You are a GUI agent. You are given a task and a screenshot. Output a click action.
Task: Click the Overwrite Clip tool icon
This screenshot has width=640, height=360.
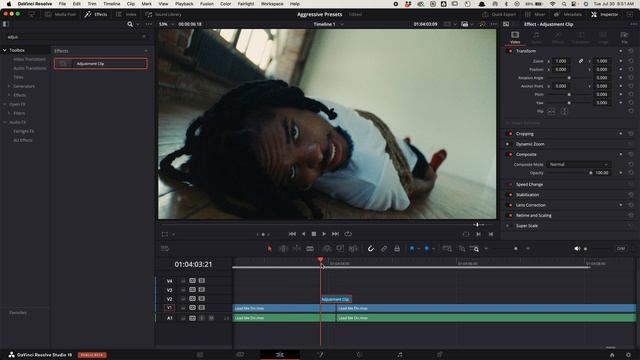point(340,249)
